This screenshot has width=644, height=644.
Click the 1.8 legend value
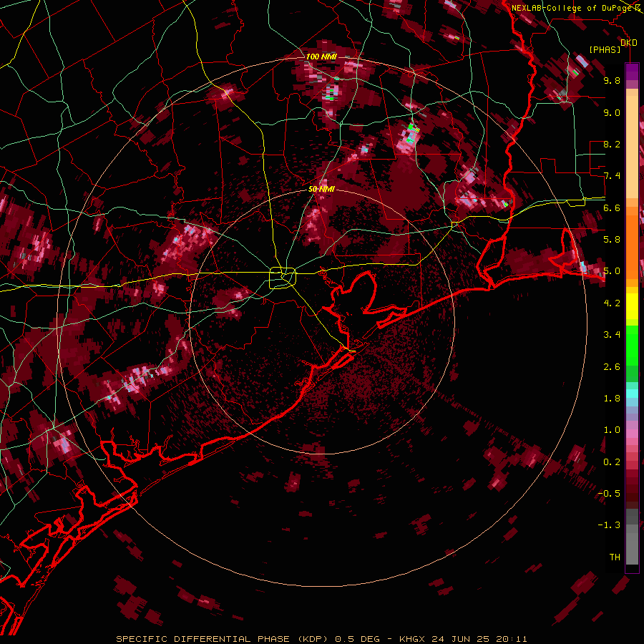[612, 399]
